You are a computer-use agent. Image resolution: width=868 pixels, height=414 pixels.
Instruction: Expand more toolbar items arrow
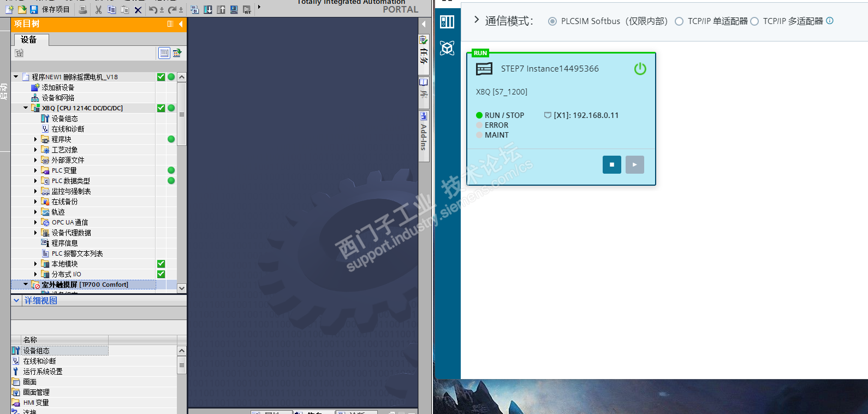(259, 7)
